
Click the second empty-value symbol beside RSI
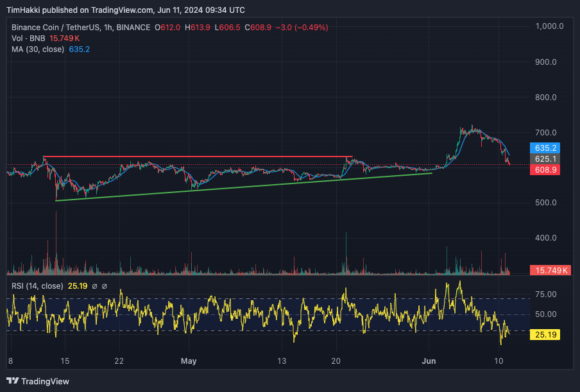(105, 286)
